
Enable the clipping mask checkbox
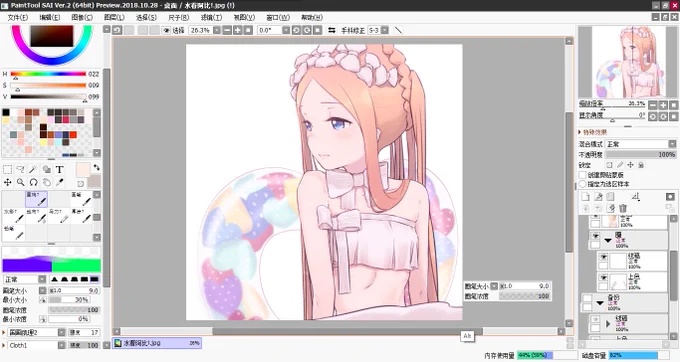click(x=582, y=175)
